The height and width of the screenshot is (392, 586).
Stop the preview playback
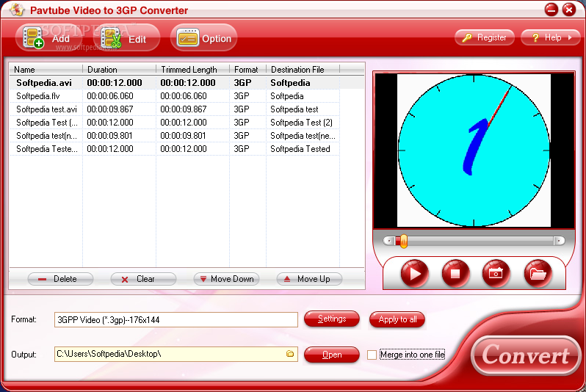point(455,274)
